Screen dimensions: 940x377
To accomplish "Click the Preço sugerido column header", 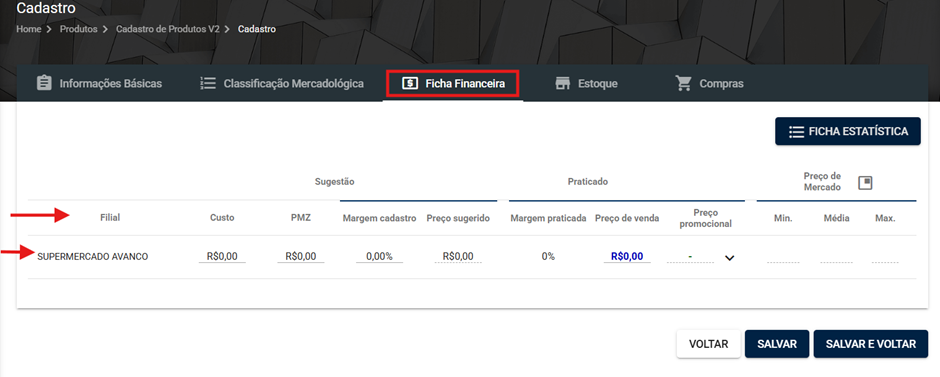I will tap(458, 218).
